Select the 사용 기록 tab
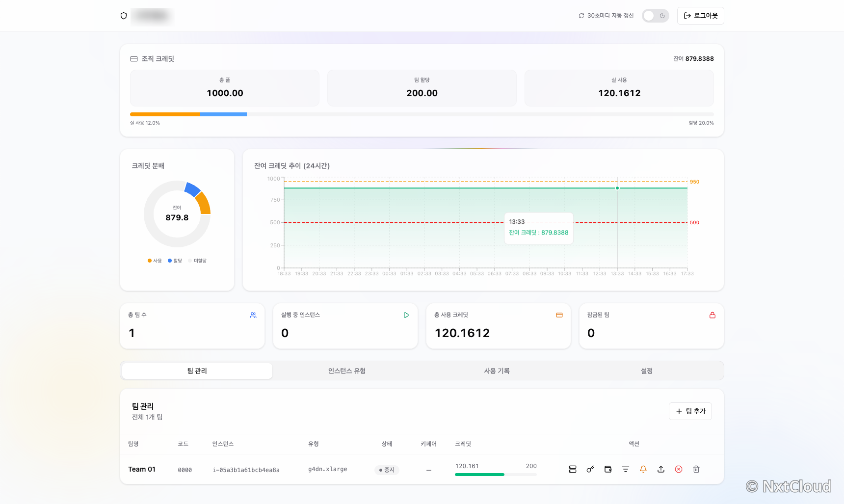 pyautogui.click(x=497, y=371)
